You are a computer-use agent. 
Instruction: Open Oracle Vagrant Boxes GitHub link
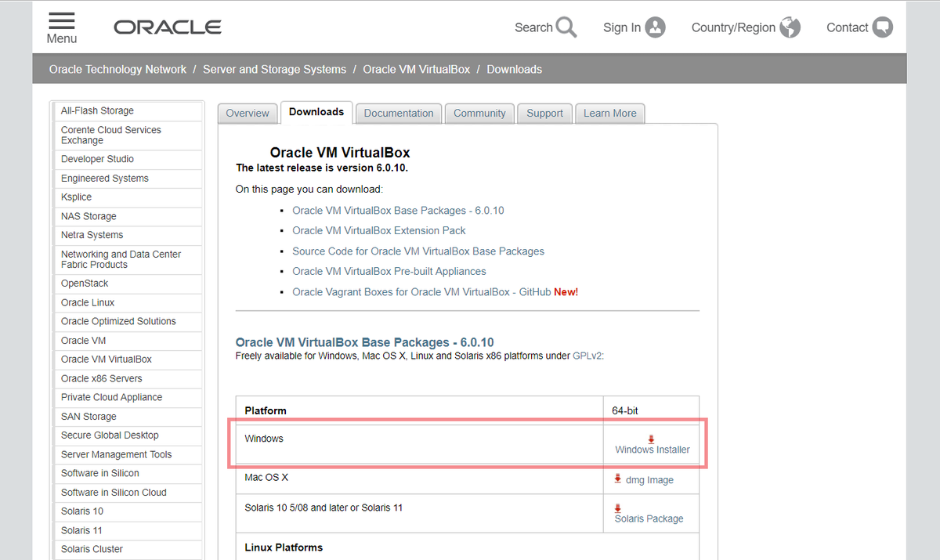tap(421, 291)
